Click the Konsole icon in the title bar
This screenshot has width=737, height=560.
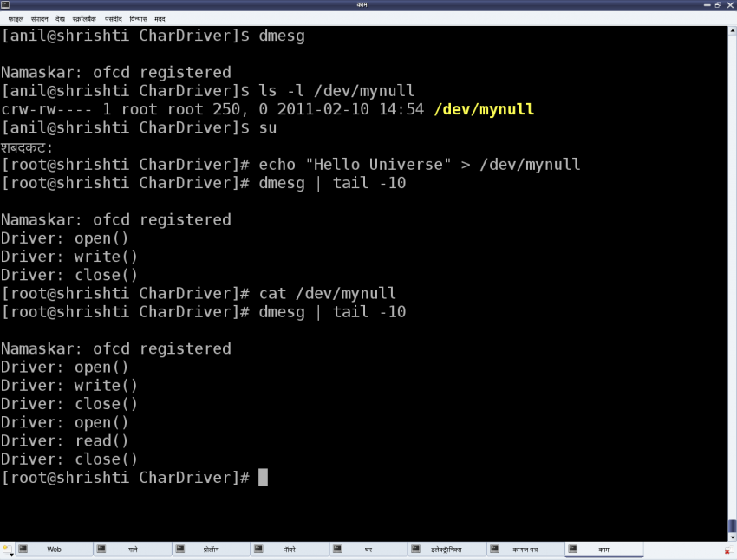point(5,4)
